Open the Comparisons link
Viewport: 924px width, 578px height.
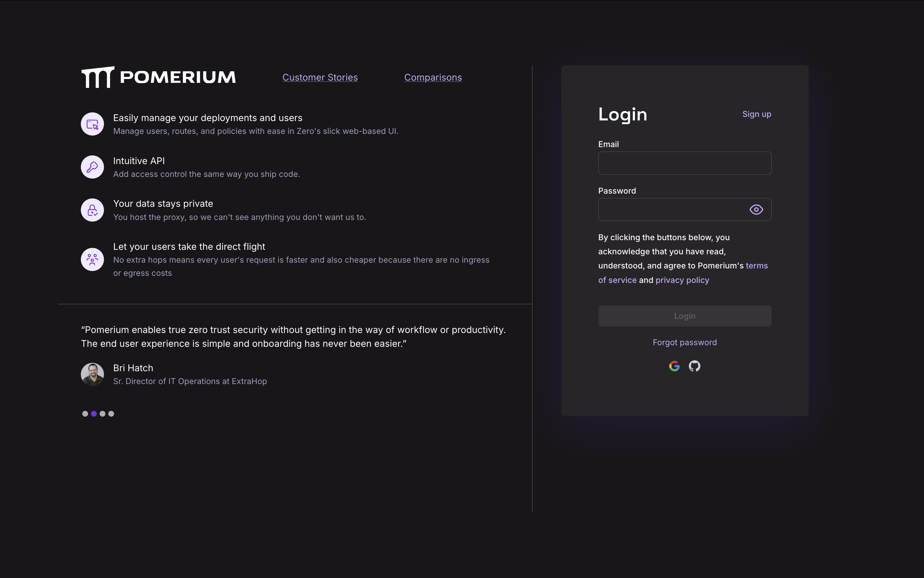[x=433, y=77]
